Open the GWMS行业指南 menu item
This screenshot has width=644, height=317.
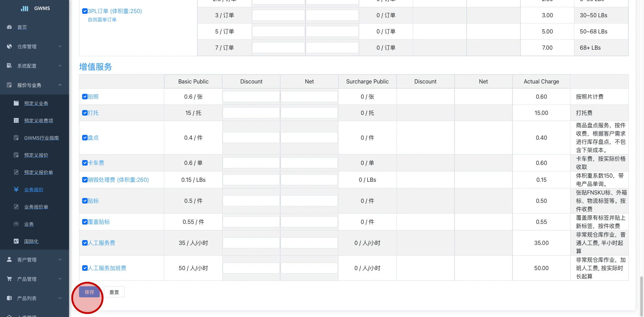(41, 138)
